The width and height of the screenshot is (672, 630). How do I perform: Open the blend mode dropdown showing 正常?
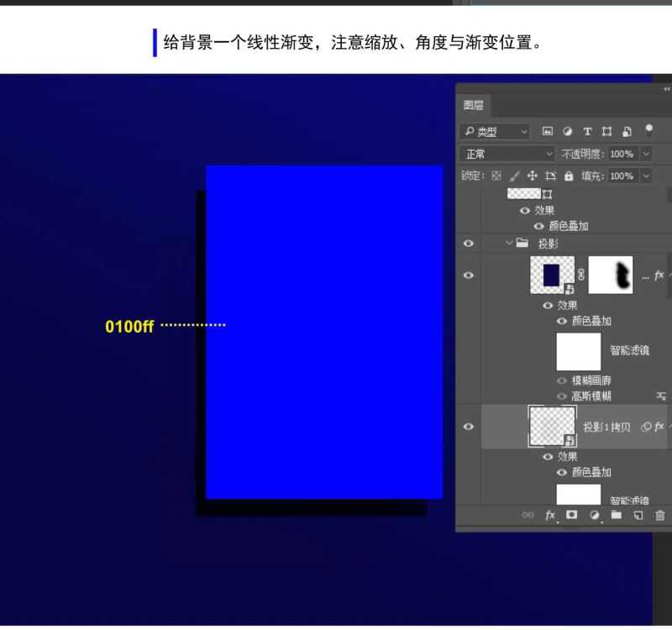[x=507, y=154]
